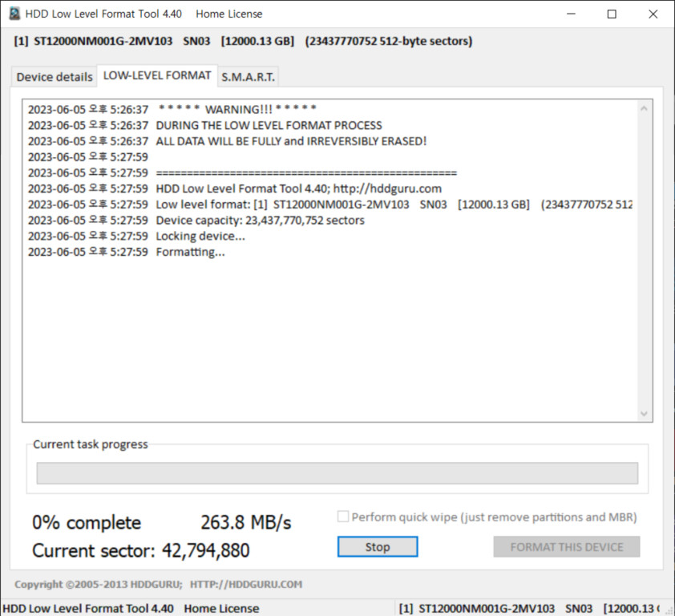This screenshot has height=616, width=675.
Task: Close the HDD Low Level Format Tool window
Action: [x=653, y=14]
